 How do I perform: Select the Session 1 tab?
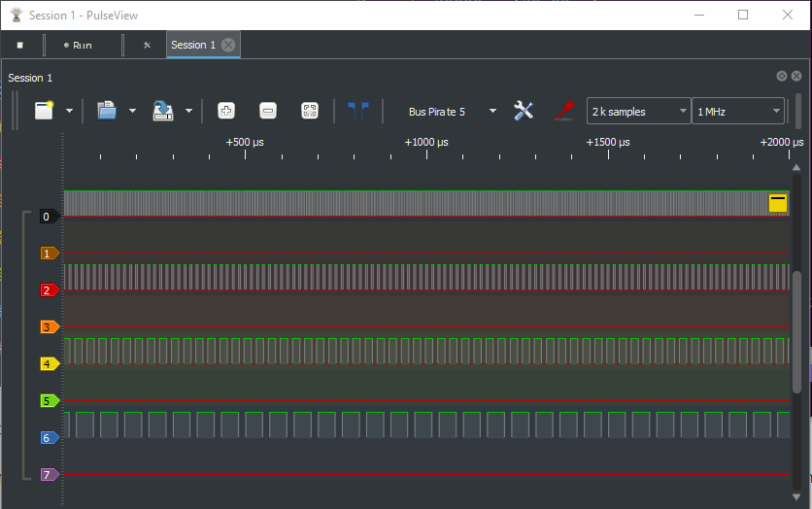(x=193, y=45)
